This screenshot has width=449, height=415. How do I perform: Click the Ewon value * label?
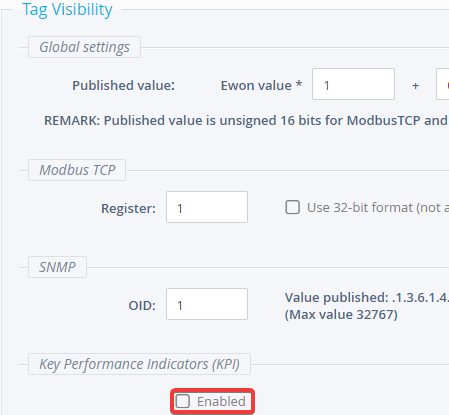click(261, 85)
